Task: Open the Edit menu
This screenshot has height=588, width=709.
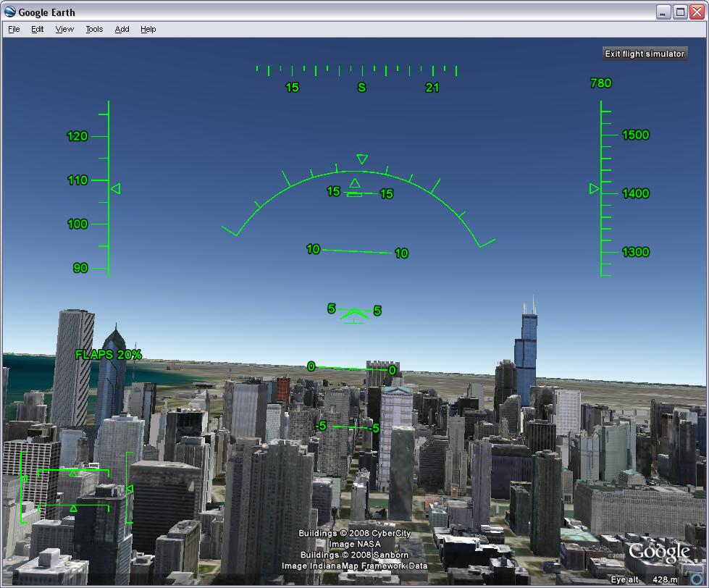Action: pos(38,30)
